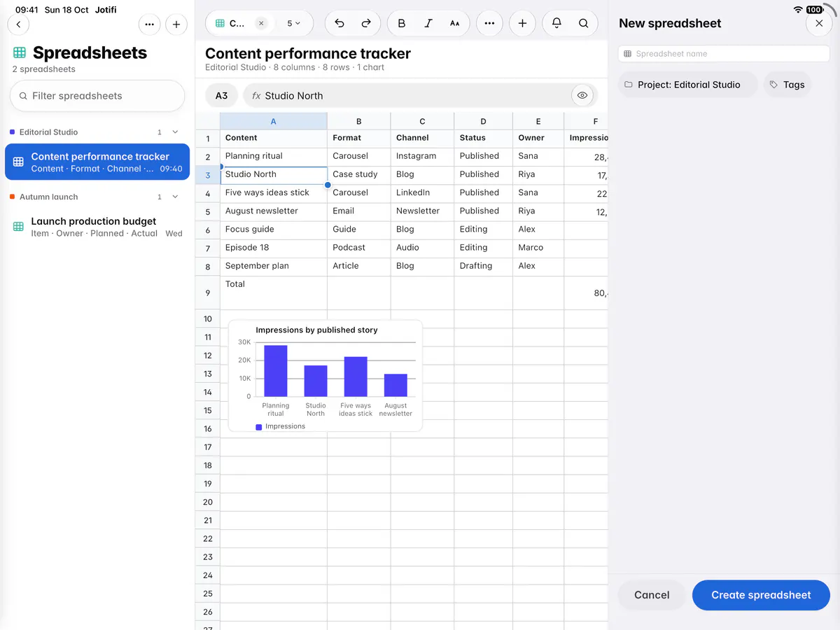Undo the last action

pyautogui.click(x=339, y=23)
